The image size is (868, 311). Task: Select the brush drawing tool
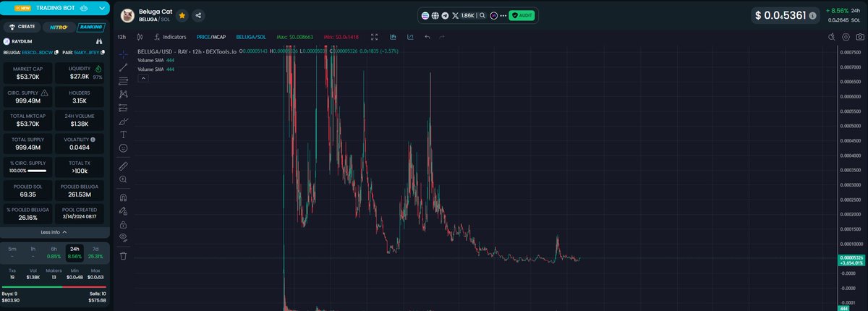pos(123,121)
